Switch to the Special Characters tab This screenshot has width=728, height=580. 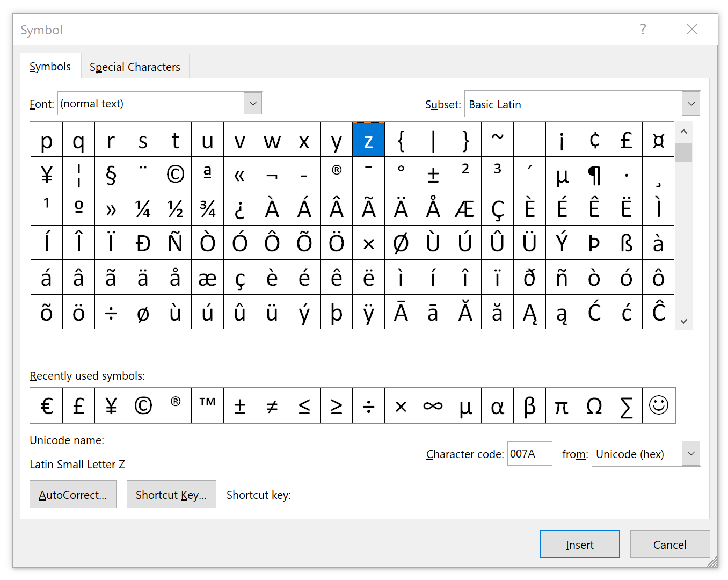tap(135, 67)
